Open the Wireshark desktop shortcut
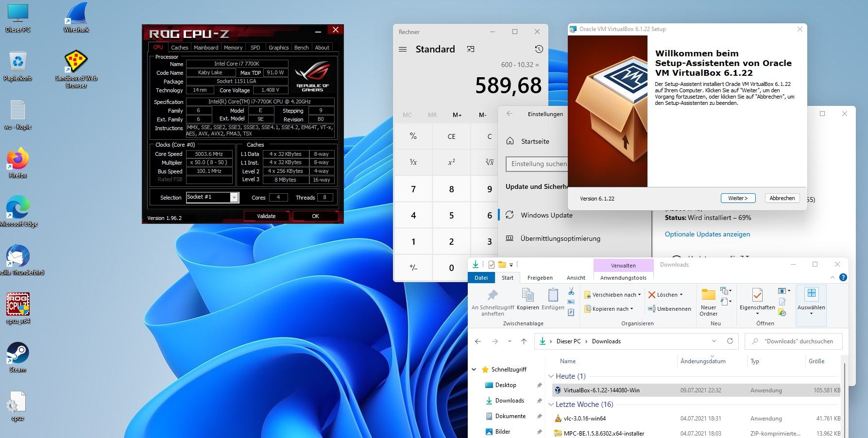This screenshot has height=438, width=868. point(76,17)
